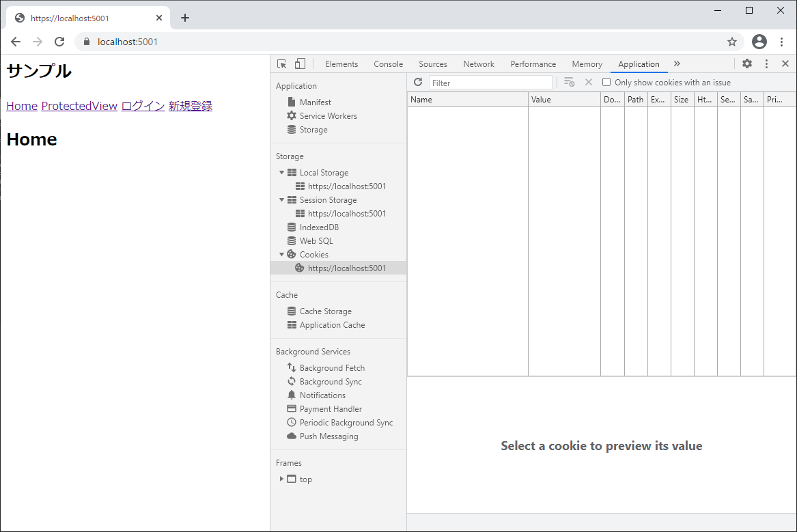Select Cookies https://localhost:5001 entry

(339, 268)
